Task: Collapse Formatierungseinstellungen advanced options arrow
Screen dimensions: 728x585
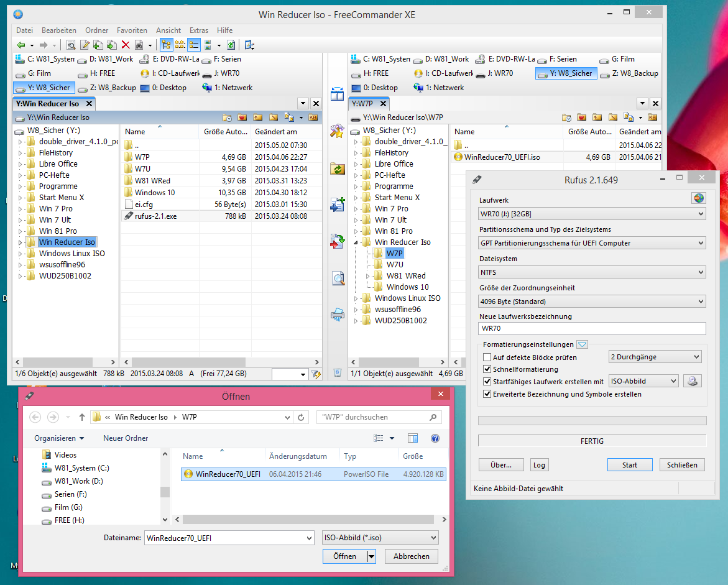Action: (x=583, y=344)
